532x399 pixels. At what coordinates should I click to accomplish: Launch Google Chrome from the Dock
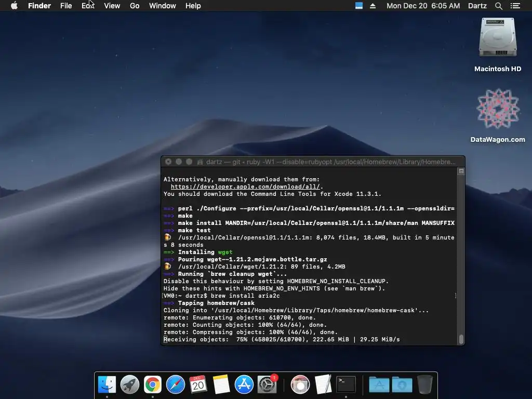click(x=153, y=384)
